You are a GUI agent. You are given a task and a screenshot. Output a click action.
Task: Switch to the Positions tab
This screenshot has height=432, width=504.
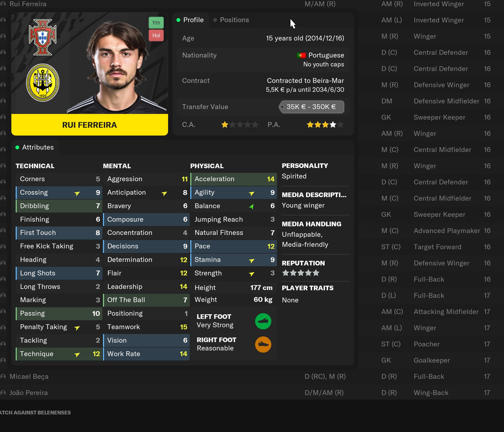pyautogui.click(x=231, y=20)
